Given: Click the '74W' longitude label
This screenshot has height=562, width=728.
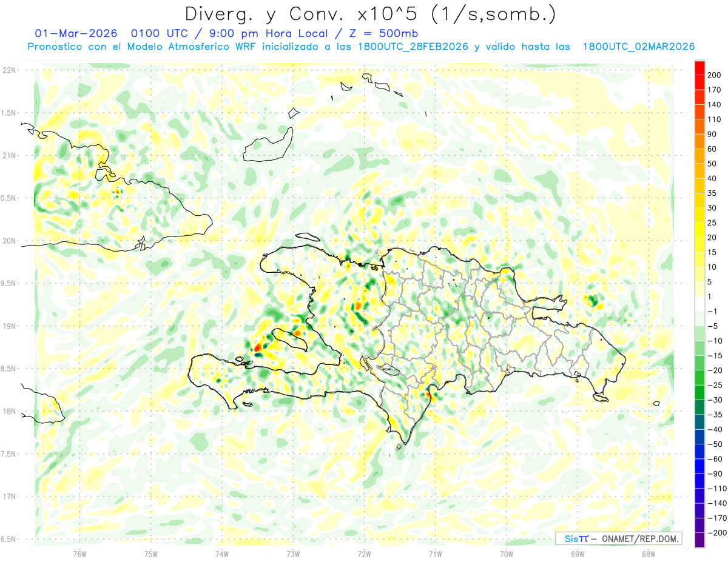Looking at the screenshot, I should 222,554.
